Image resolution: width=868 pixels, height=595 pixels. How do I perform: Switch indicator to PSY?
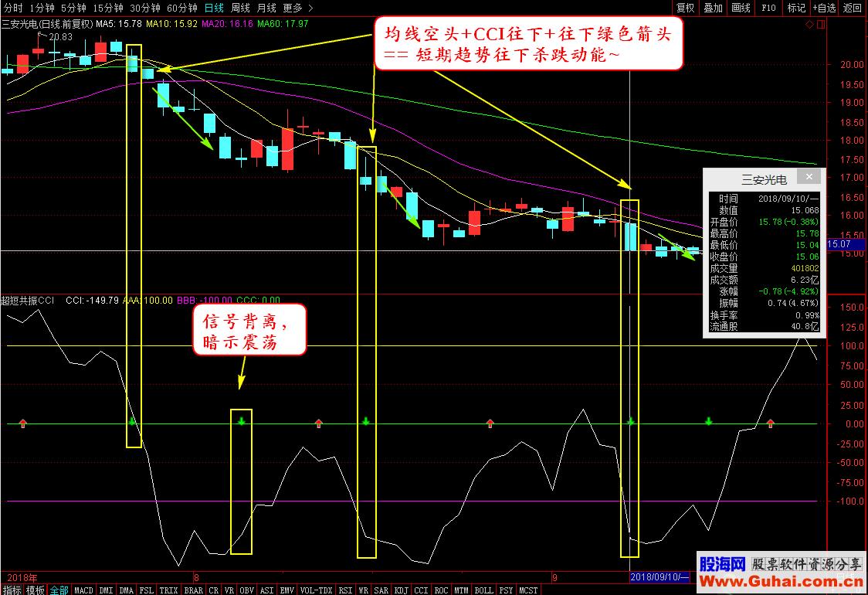[506, 590]
